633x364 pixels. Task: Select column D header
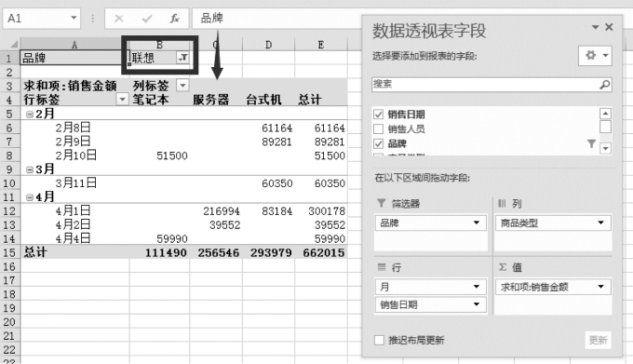[x=268, y=45]
